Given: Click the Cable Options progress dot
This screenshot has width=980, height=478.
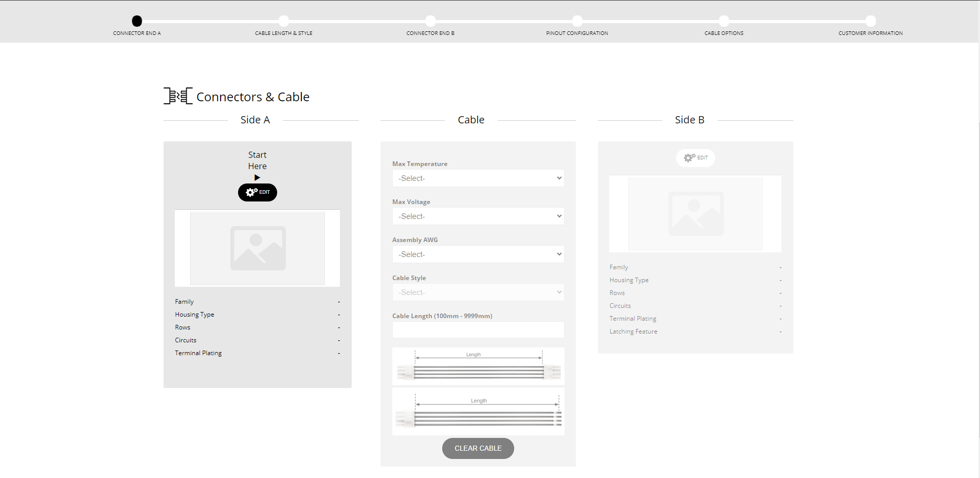Looking at the screenshot, I should [x=724, y=21].
